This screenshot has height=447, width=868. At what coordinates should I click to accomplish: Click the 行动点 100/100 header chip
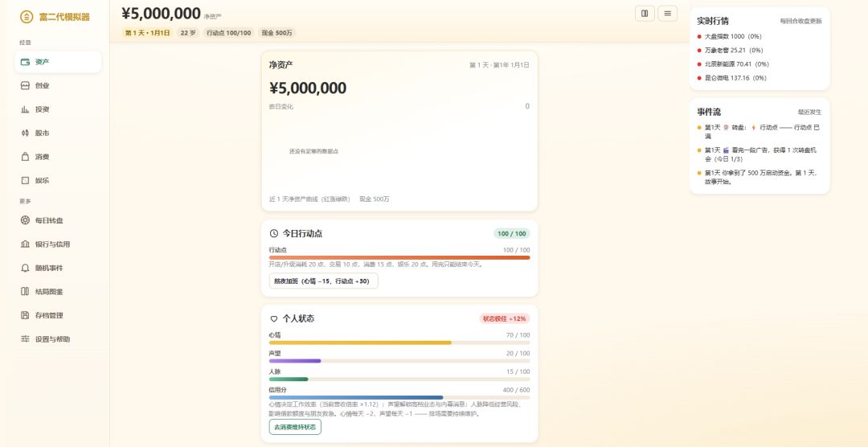pyautogui.click(x=228, y=33)
